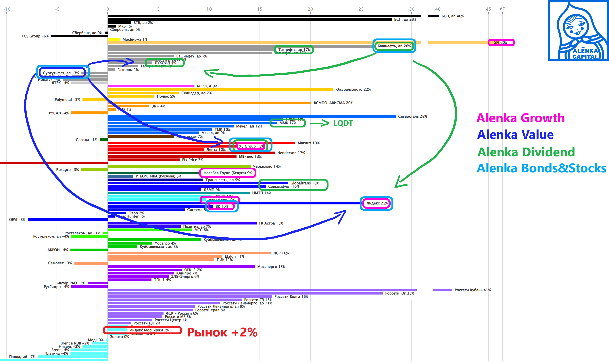Click the 'Палладий -7%' label
The height and width of the screenshot is (364, 609).
(x=22, y=357)
